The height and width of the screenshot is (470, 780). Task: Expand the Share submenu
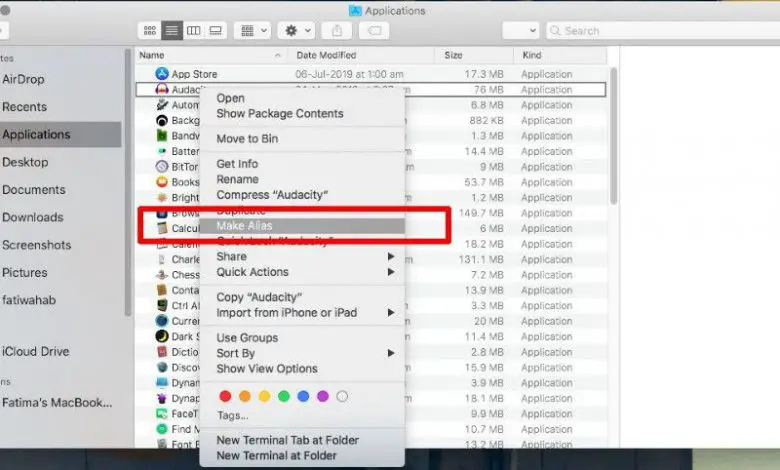[302, 257]
